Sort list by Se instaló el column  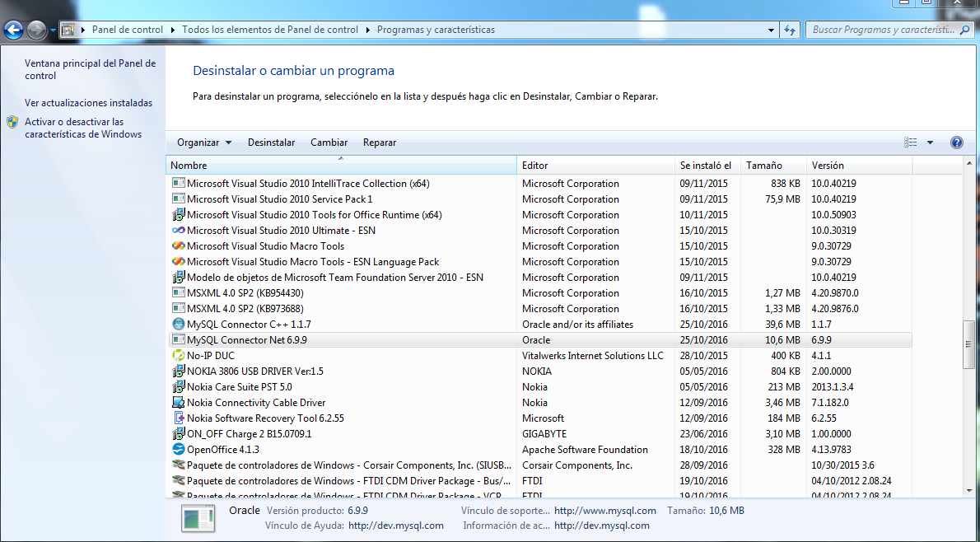[x=708, y=166]
